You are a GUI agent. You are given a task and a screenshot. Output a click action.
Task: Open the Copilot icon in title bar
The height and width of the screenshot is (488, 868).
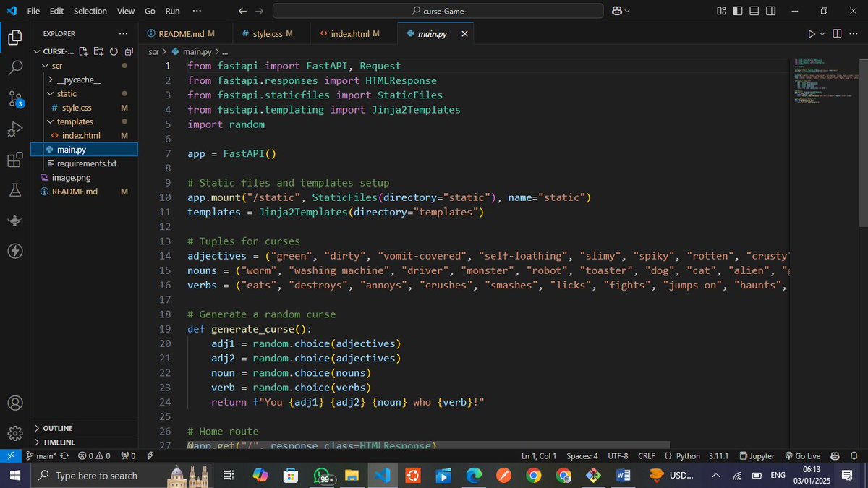(616, 11)
